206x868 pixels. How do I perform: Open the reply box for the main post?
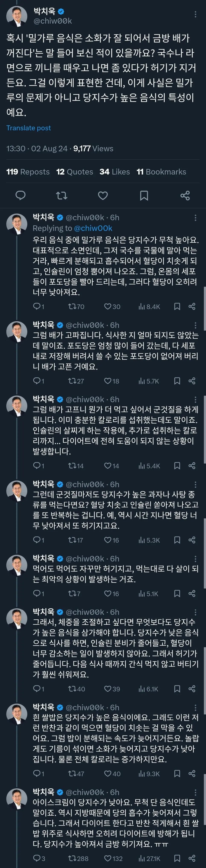(21, 196)
